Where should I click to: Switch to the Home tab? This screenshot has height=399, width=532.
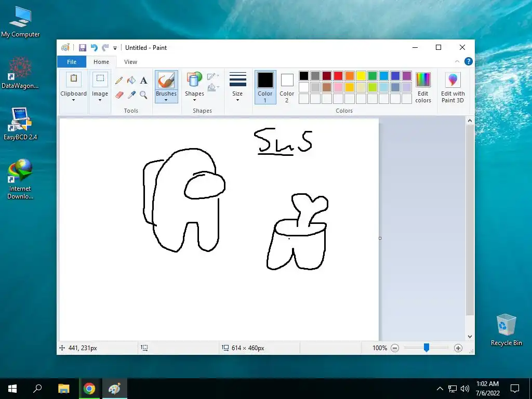pos(101,62)
